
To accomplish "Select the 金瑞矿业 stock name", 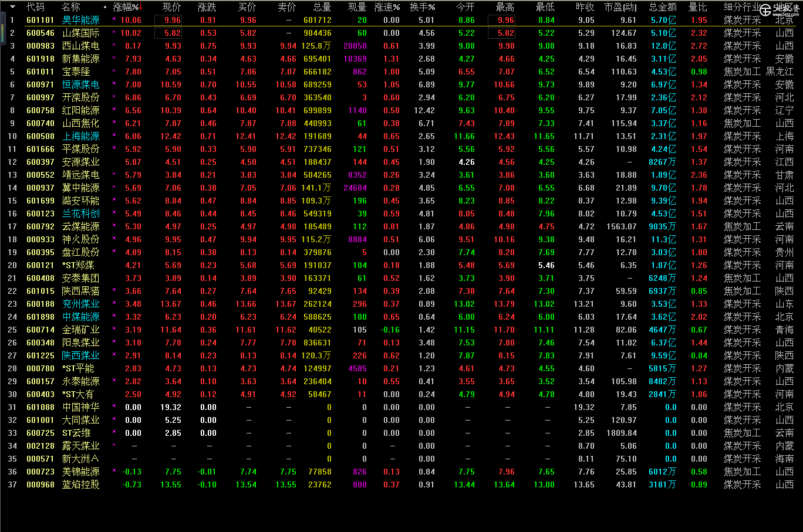I will coord(81,330).
